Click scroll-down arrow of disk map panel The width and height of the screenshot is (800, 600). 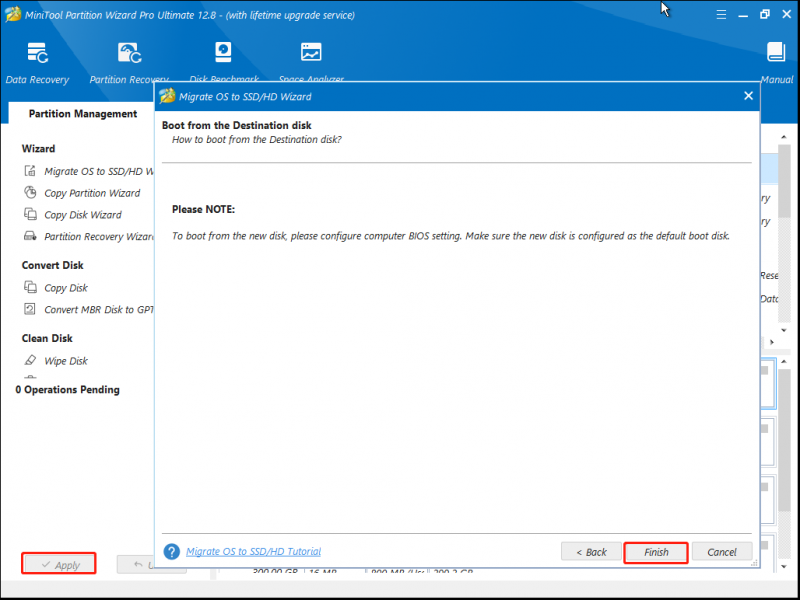coord(784,566)
